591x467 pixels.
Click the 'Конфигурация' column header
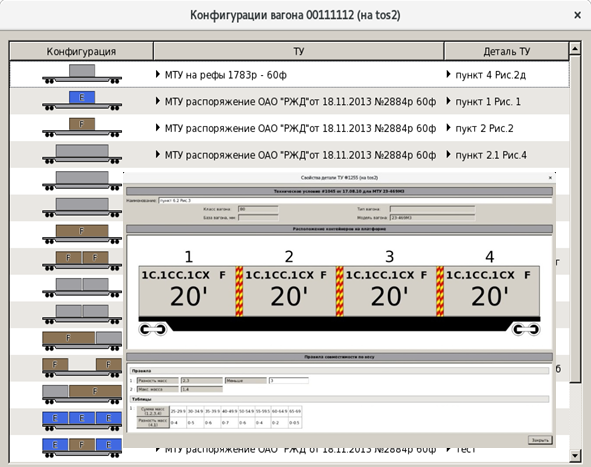click(81, 51)
